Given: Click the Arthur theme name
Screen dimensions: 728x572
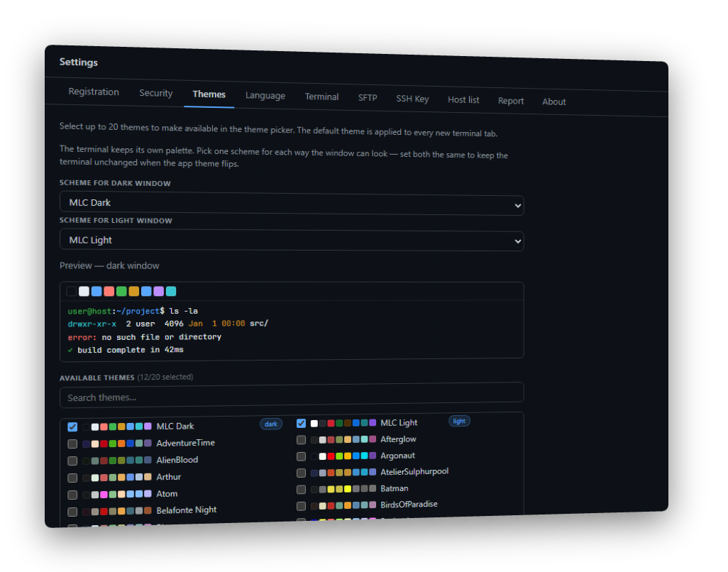Looking at the screenshot, I should [x=169, y=477].
